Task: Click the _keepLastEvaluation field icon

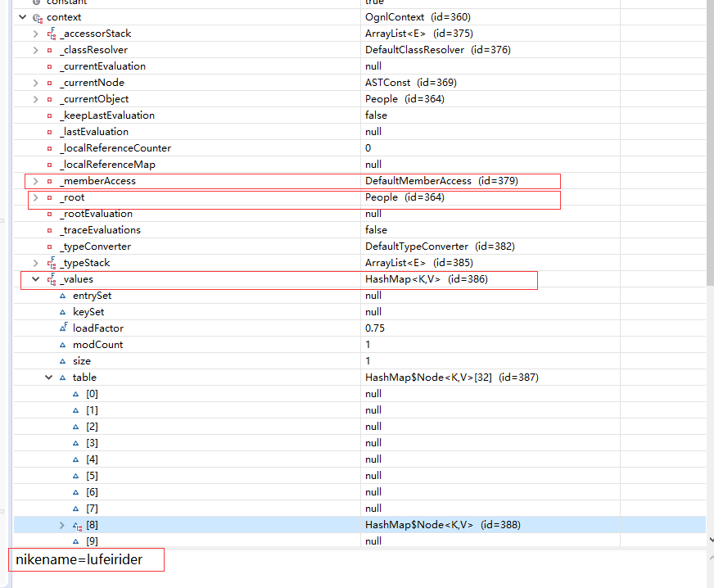Action: (50, 115)
